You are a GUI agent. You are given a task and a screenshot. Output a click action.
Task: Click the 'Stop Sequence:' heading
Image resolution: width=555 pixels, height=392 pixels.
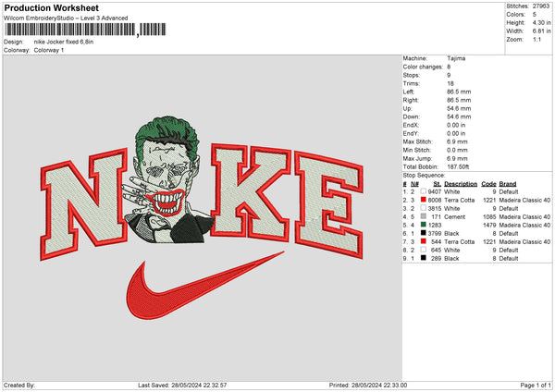[424, 175]
